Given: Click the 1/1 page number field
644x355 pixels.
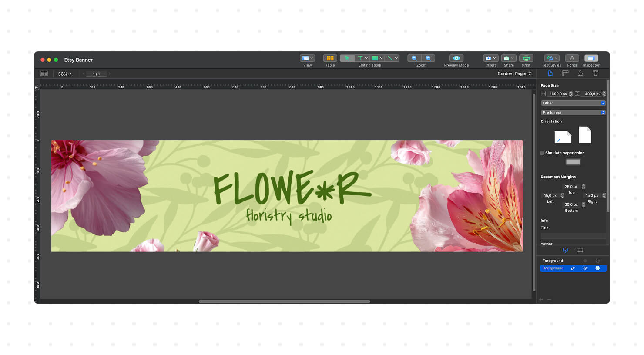Looking at the screenshot, I should pos(96,74).
